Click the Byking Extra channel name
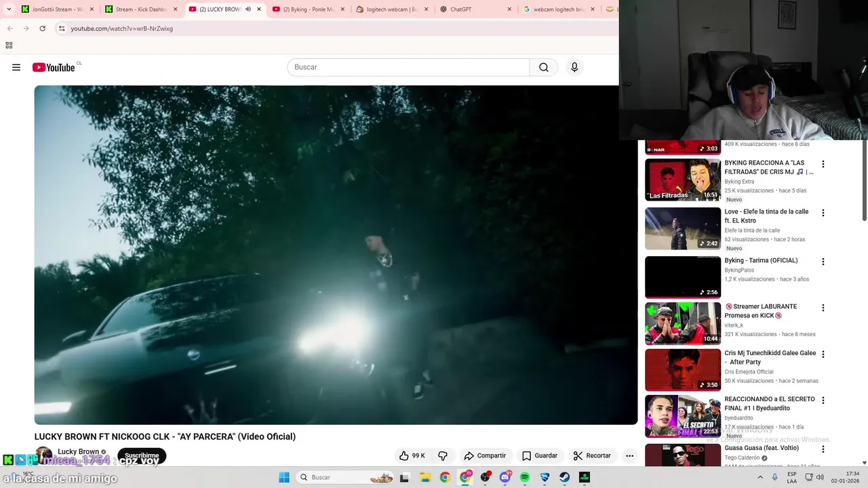The height and width of the screenshot is (488, 868). pyautogui.click(x=739, y=182)
